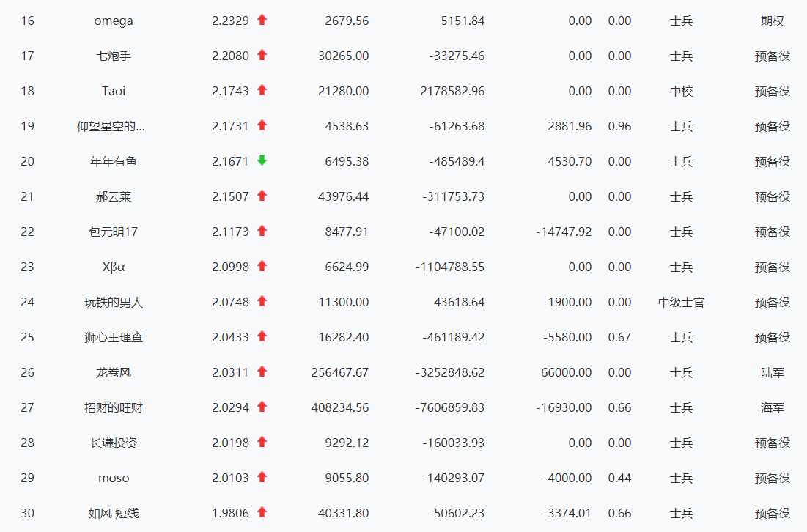
Task: Click the 海军 label in row 27
Action: (772, 408)
